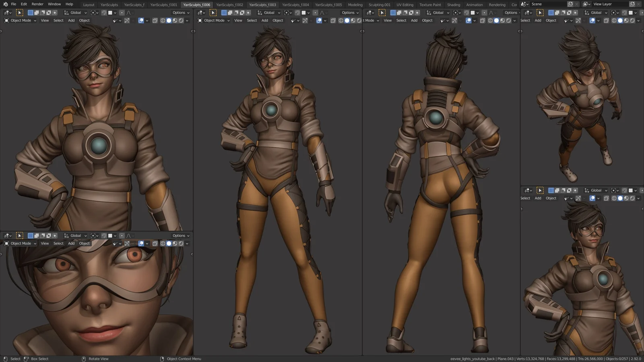Image resolution: width=644 pixels, height=362 pixels.
Task: Switch to the Sculpting.001 workspace tab
Action: click(x=379, y=4)
